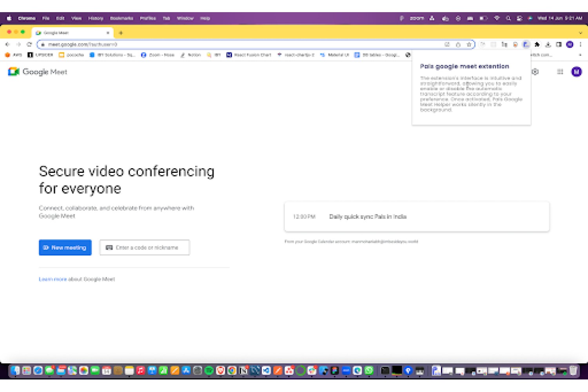The height and width of the screenshot is (392, 588).
Task: Open Safari from the Dock
Action: [x=38, y=370]
